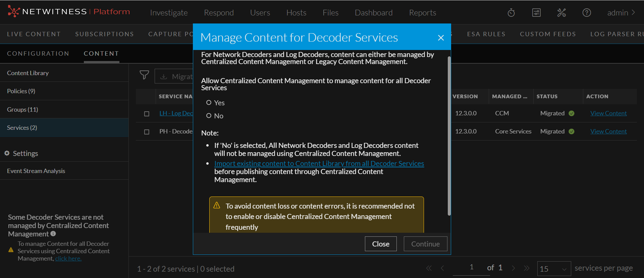Switch to the Custom Feeds tab
This screenshot has height=278, width=644.
pyautogui.click(x=548, y=34)
